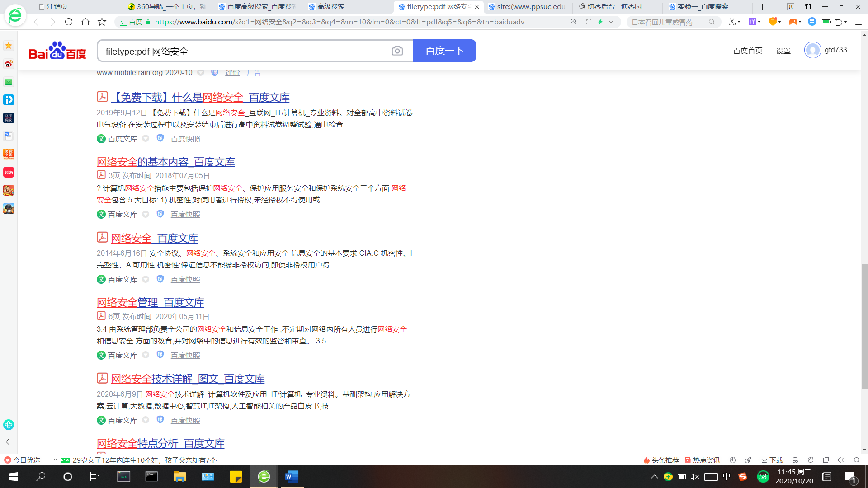Expand the address bar dropdown chevron
Screen dimensions: 868x488
point(611,22)
